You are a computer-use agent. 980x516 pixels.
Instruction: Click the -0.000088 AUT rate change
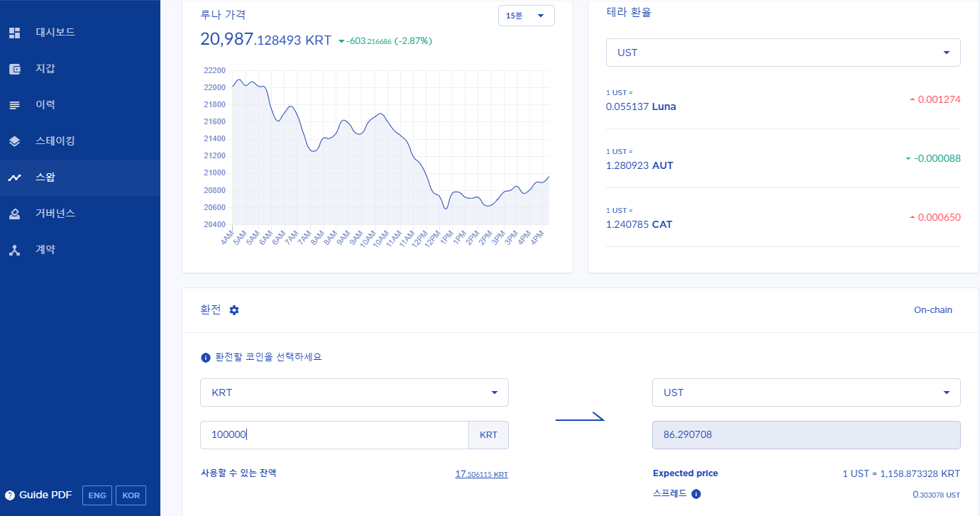[932, 159]
